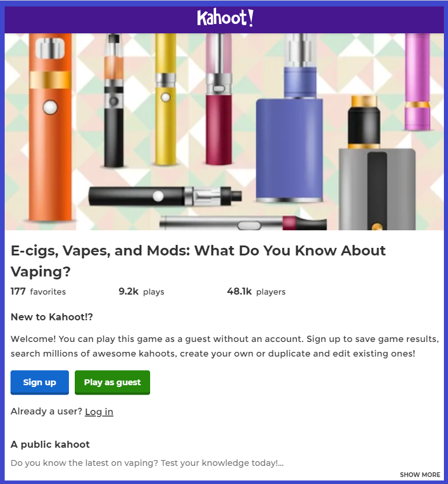Click the blue box mod in cover image

click(290, 118)
